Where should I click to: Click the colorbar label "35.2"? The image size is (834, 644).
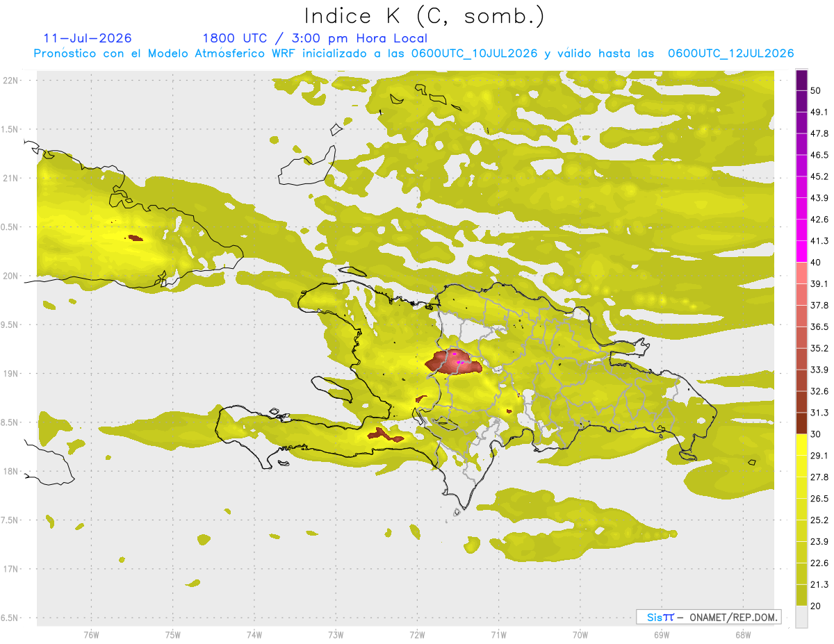pyautogui.click(x=819, y=348)
